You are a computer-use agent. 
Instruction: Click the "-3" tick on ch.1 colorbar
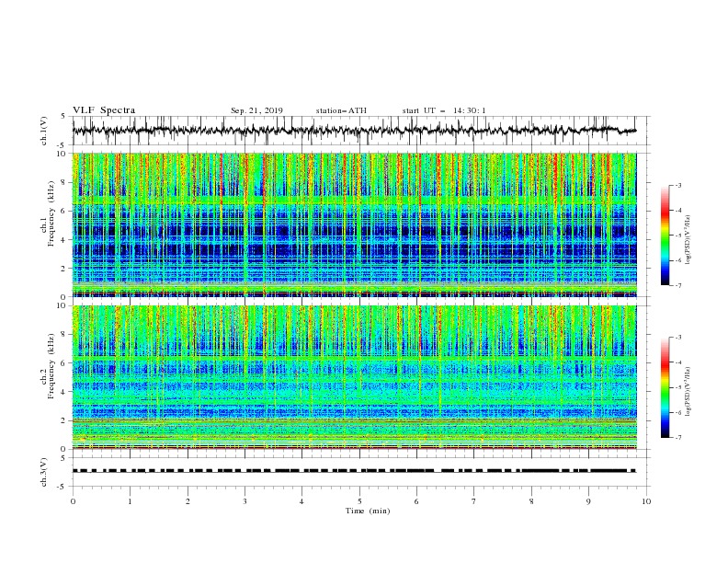click(x=678, y=185)
